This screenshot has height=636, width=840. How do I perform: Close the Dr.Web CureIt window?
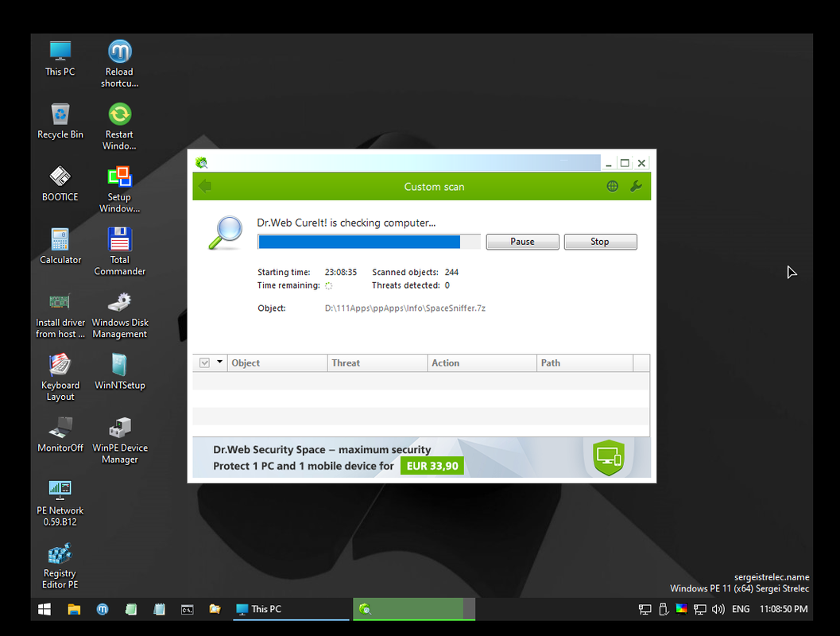click(x=641, y=163)
